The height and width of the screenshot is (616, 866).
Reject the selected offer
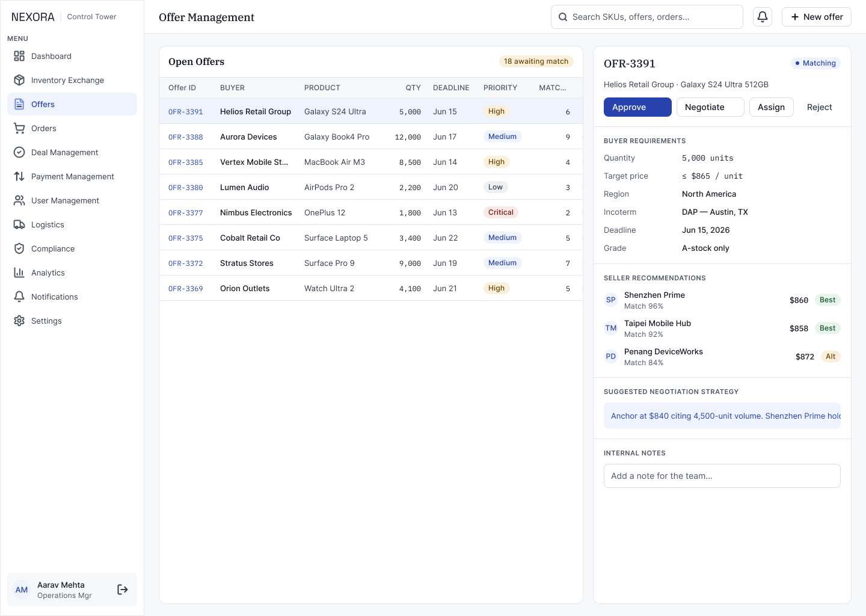pos(820,107)
